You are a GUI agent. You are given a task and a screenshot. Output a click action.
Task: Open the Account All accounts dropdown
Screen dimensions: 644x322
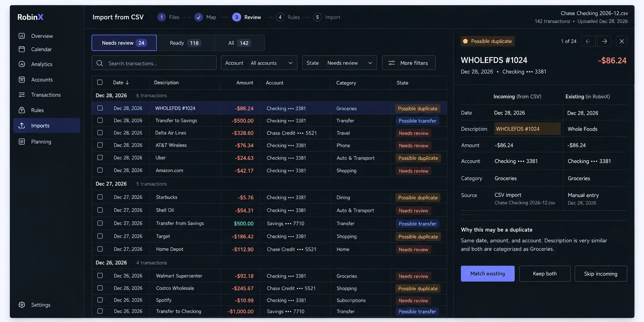tap(259, 63)
